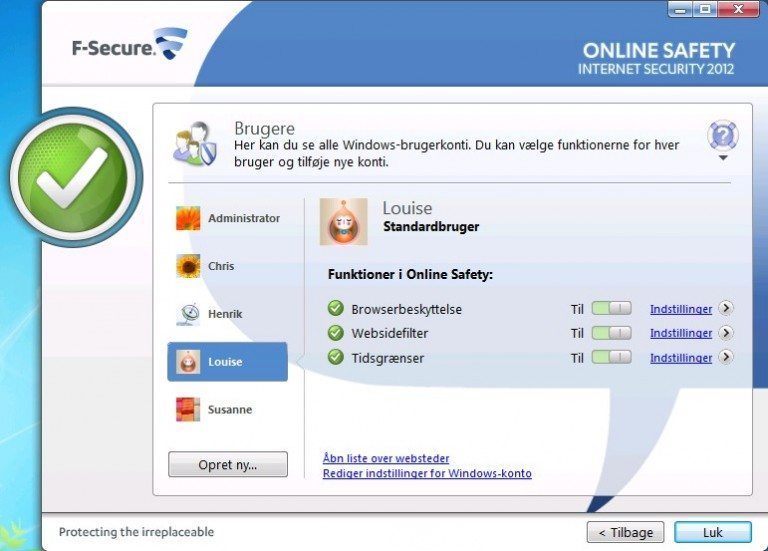Click the Standardbruger text
768x551 pixels.
pyautogui.click(x=431, y=227)
